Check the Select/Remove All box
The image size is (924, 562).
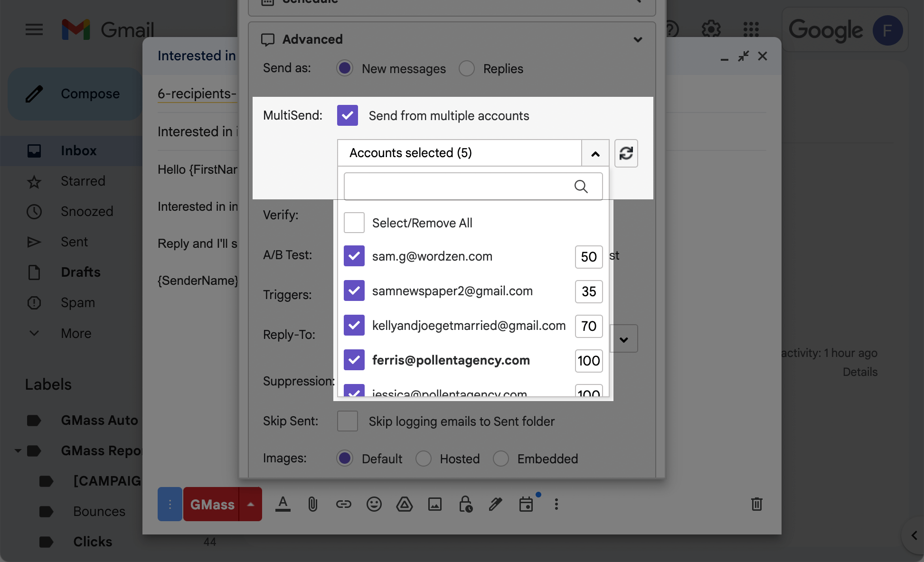tap(354, 223)
